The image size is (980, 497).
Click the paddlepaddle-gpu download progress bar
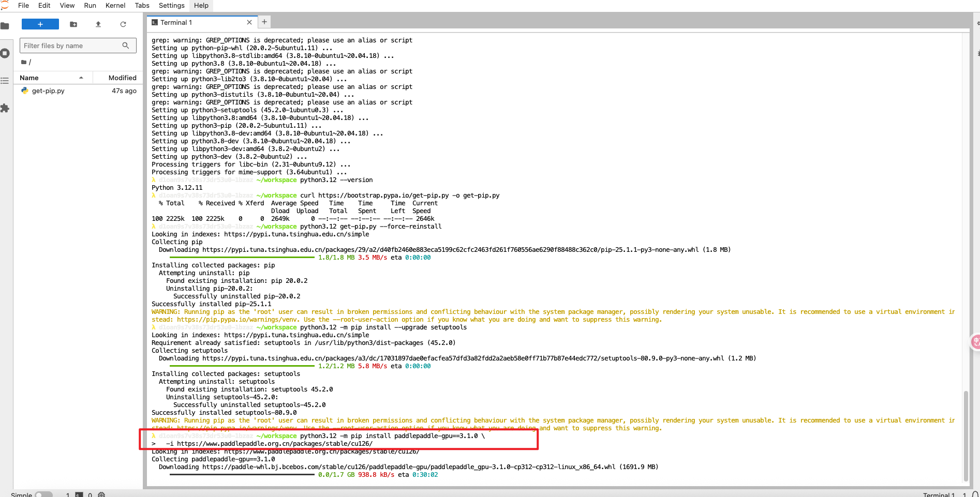click(242, 475)
